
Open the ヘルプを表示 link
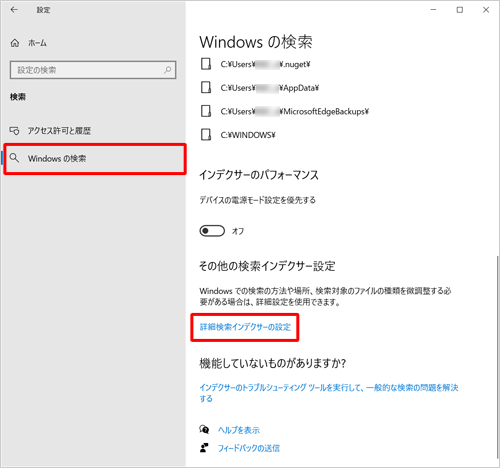point(239,430)
